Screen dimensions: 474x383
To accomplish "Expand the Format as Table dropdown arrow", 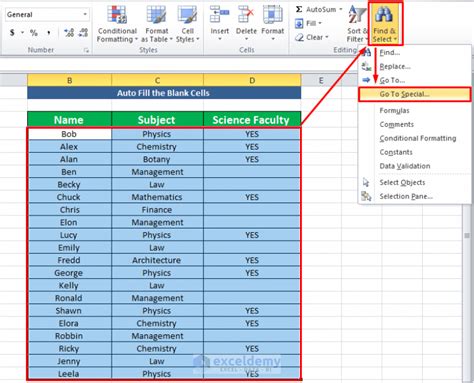I will click(x=171, y=39).
